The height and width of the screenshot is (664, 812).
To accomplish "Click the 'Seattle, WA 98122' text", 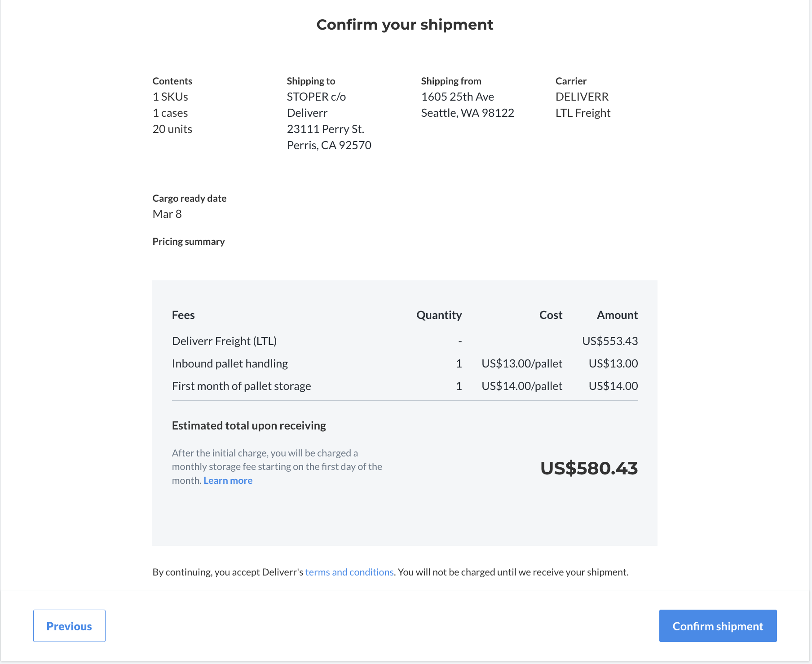I will pos(468,113).
